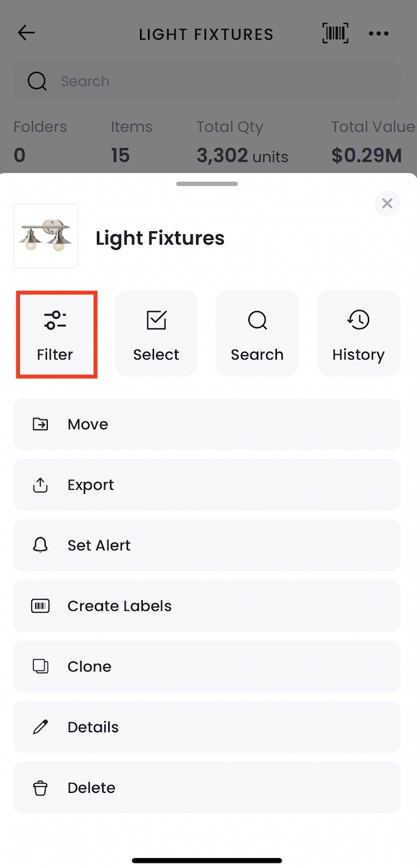Image resolution: width=417 pixels, height=868 pixels.
Task: Open Search from the action sheet
Action: pyautogui.click(x=257, y=334)
